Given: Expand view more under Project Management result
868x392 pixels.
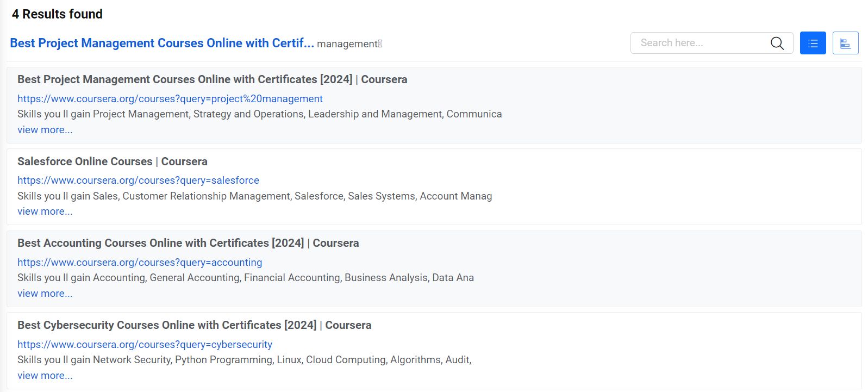Looking at the screenshot, I should click(x=45, y=130).
